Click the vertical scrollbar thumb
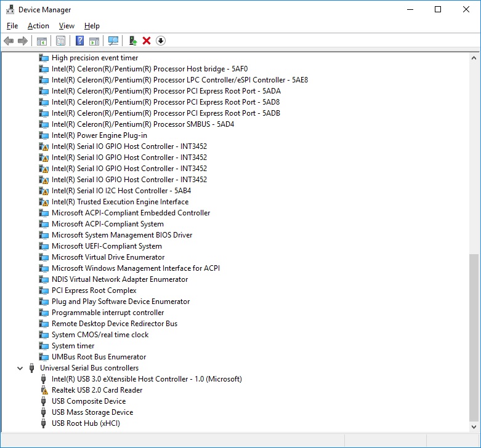Screen dimensions: 481x448 (x=474, y=338)
